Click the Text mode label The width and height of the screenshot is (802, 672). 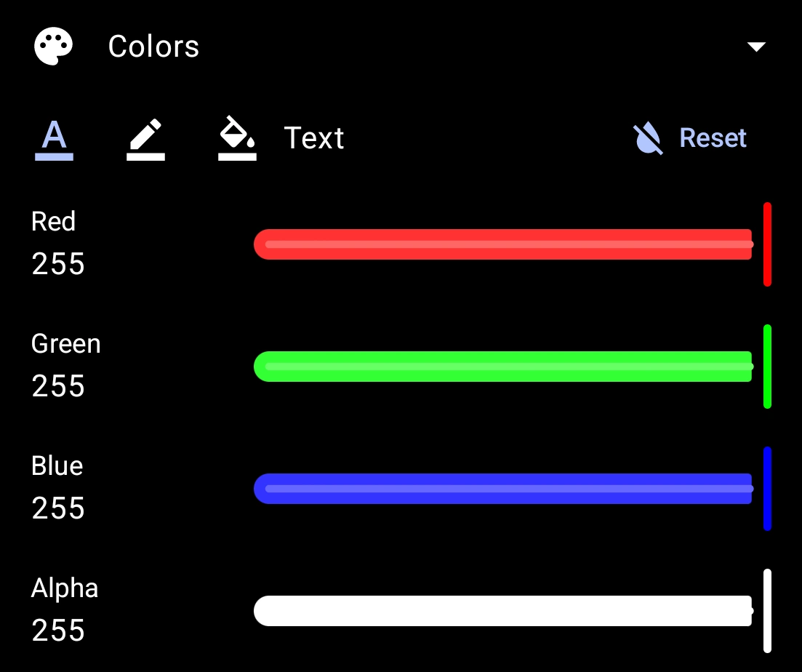point(315,138)
